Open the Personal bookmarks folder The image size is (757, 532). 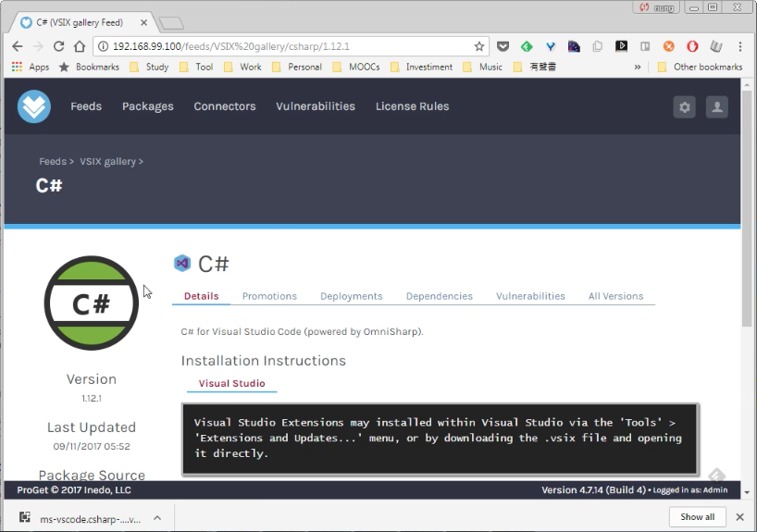tap(297, 67)
